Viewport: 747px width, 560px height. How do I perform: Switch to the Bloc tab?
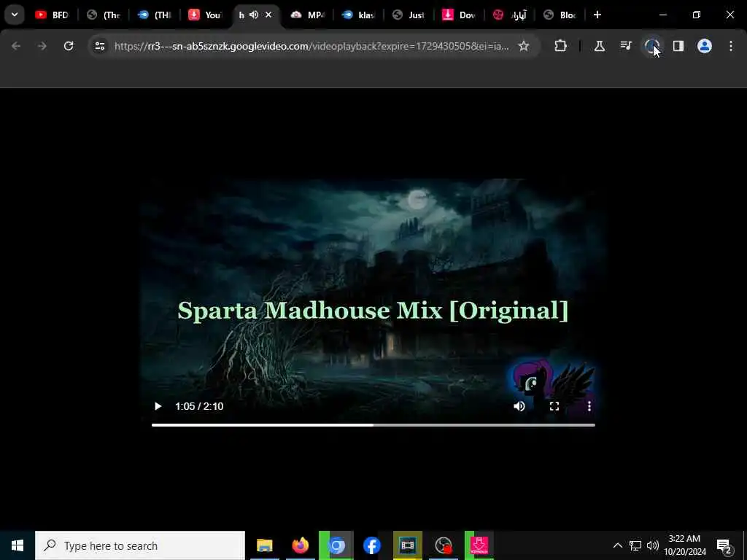coord(561,15)
